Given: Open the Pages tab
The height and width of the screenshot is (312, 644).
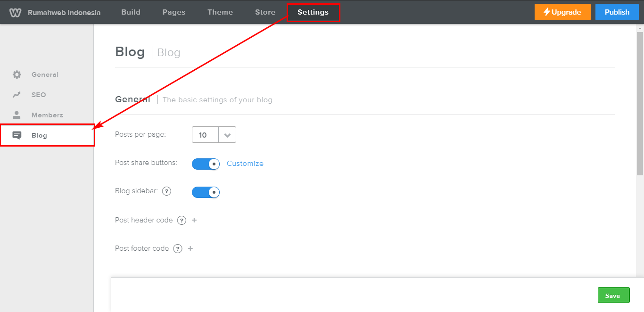Looking at the screenshot, I should click(174, 12).
